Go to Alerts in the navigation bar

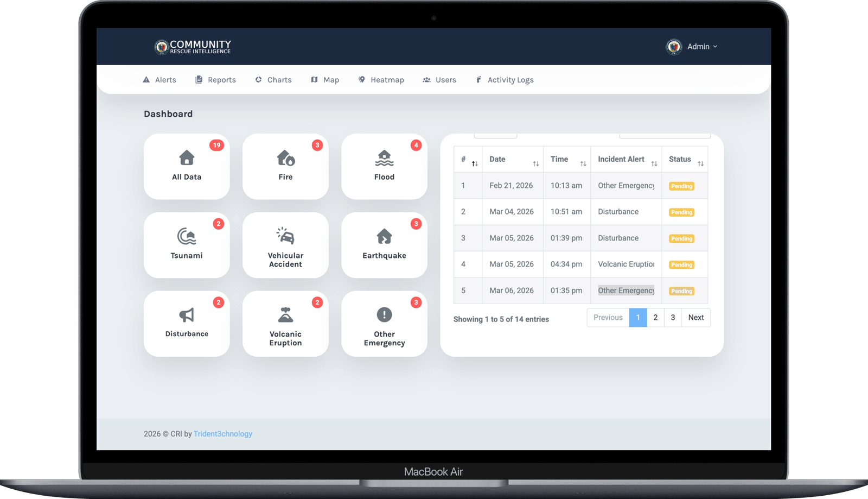point(159,80)
